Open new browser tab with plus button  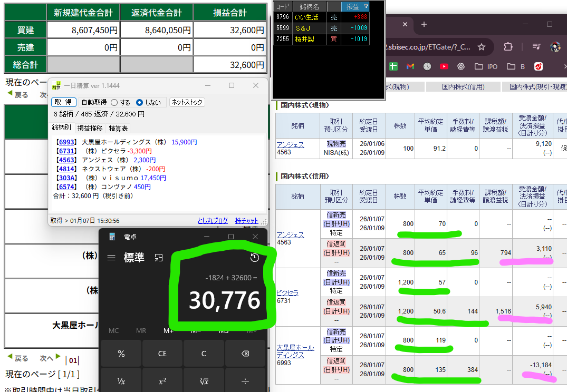coord(424,24)
